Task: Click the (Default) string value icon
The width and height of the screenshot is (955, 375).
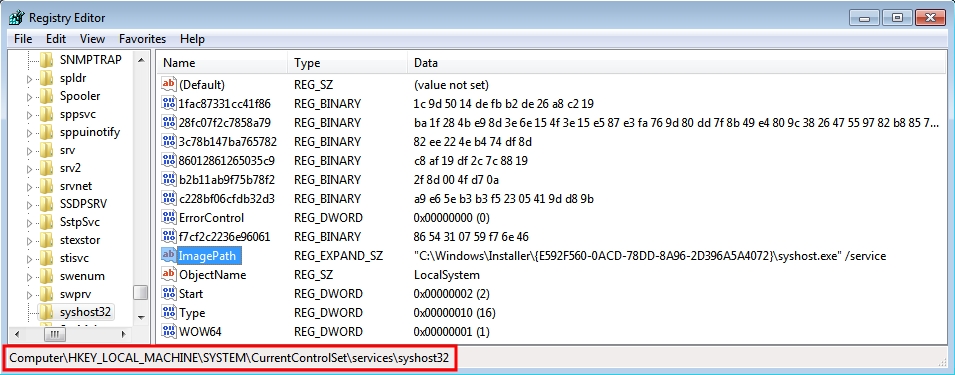Action: pos(169,85)
